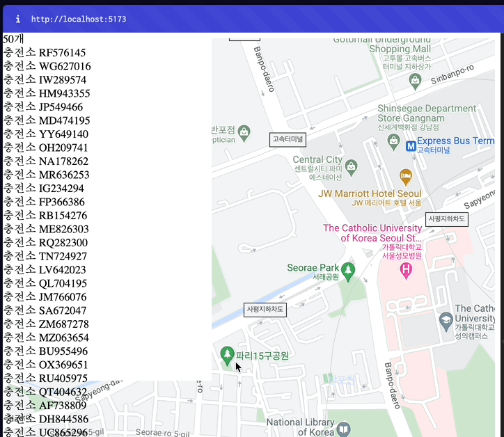This screenshot has width=504, height=437.
Task: Click the 파리15구공원 map label
Action: (262, 356)
